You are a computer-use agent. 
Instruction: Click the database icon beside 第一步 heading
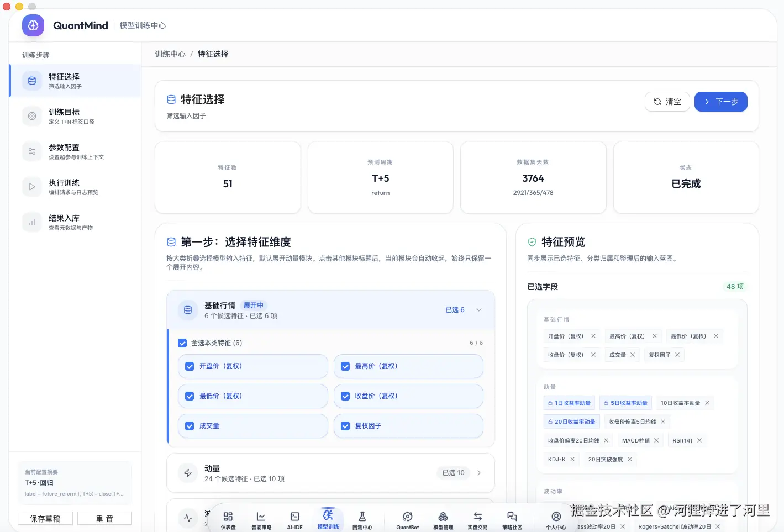click(x=171, y=242)
